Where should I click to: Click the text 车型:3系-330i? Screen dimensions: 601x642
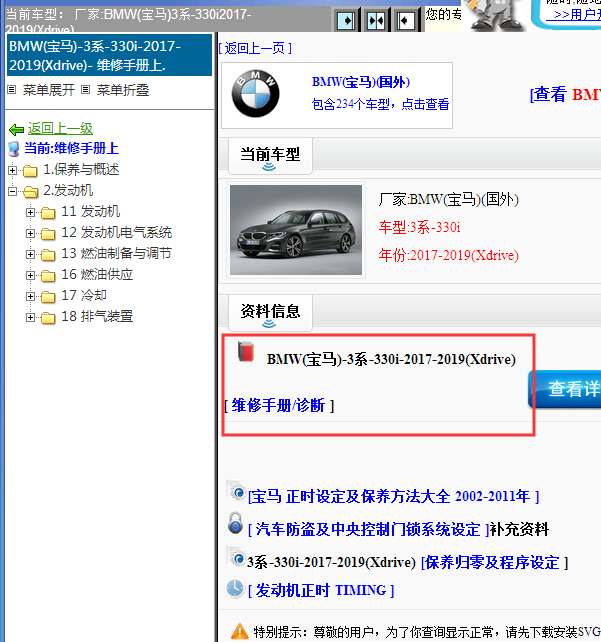click(419, 227)
